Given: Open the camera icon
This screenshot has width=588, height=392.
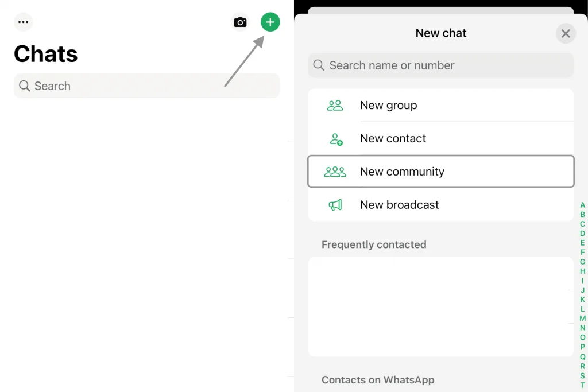Looking at the screenshot, I should 240,22.
